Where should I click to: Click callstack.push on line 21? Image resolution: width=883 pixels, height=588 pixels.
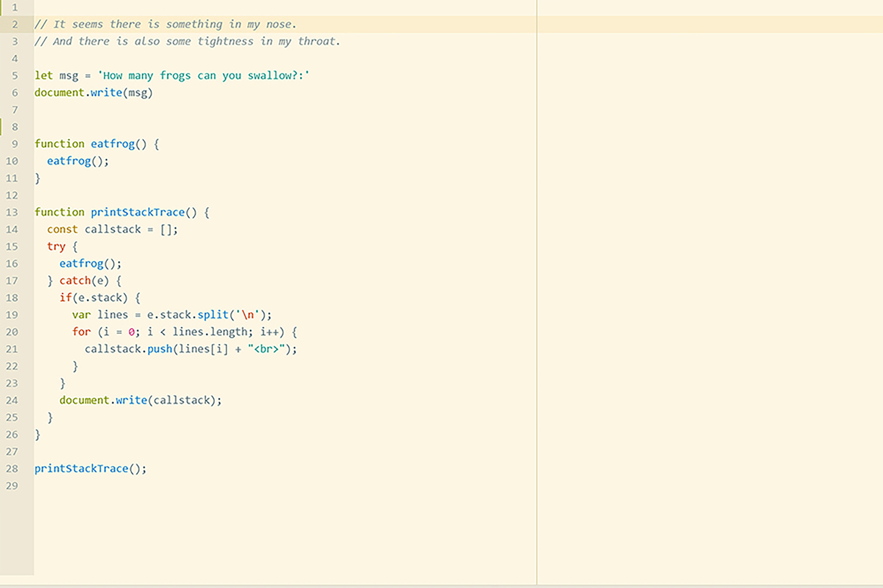pyautogui.click(x=128, y=349)
